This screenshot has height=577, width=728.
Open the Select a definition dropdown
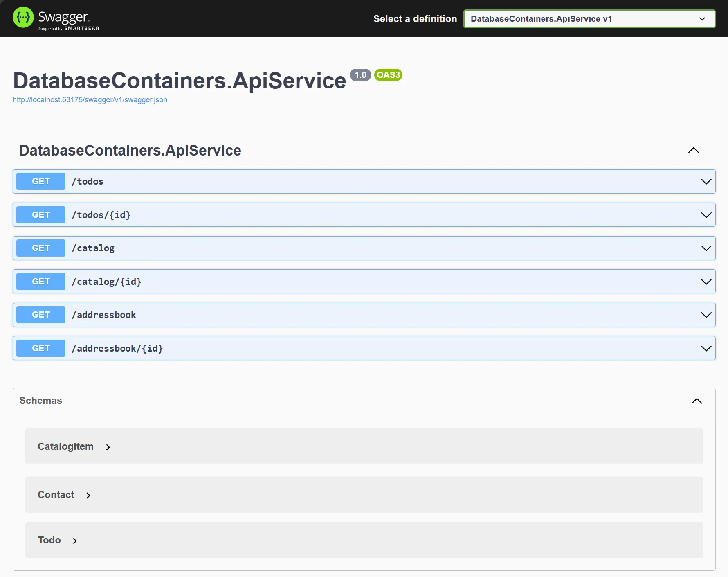[589, 19]
